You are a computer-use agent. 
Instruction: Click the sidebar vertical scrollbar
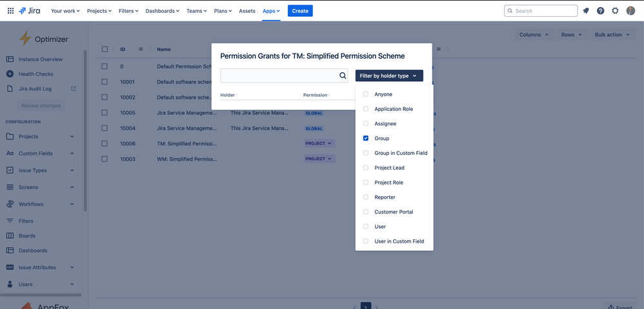[x=85, y=130]
